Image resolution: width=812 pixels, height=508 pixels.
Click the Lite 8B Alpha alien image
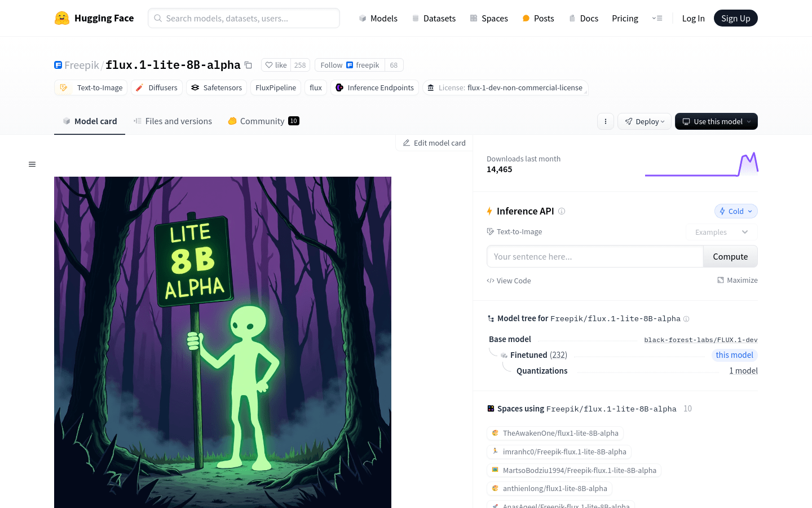[x=223, y=342]
